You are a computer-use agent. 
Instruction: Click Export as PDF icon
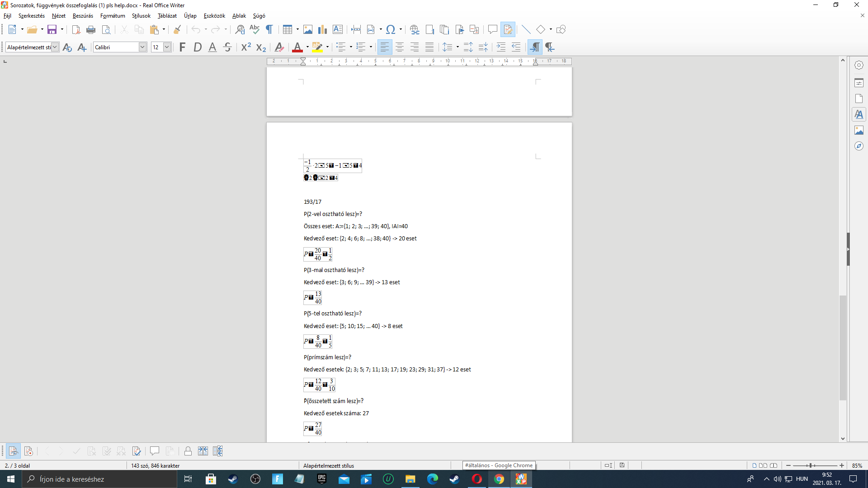tap(76, 30)
